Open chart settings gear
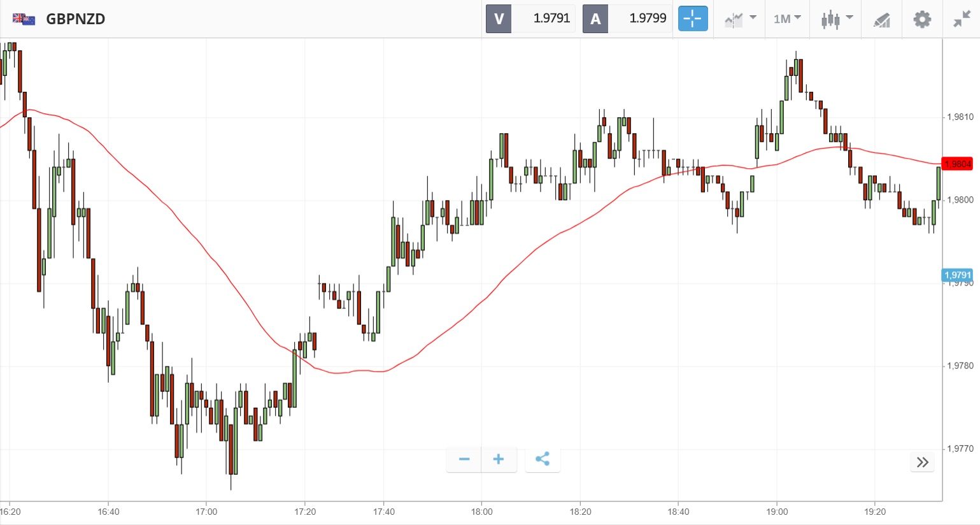This screenshot has height=525, width=980. click(x=921, y=19)
